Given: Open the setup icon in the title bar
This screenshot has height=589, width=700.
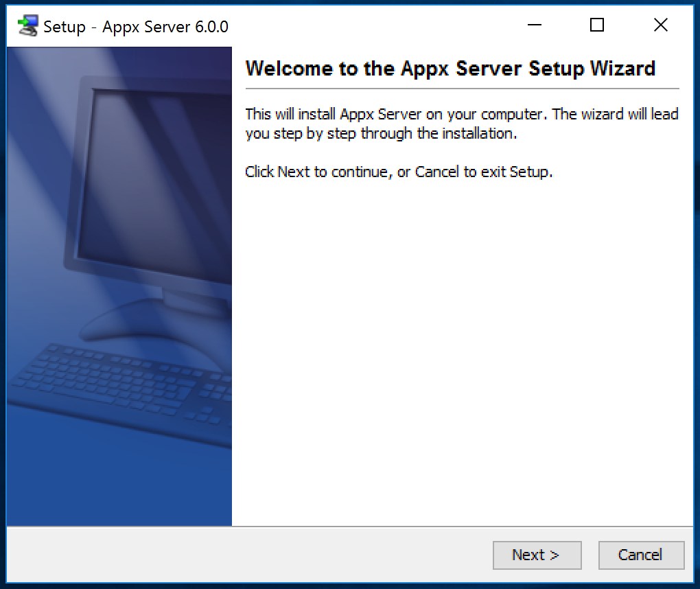Looking at the screenshot, I should point(27,26).
